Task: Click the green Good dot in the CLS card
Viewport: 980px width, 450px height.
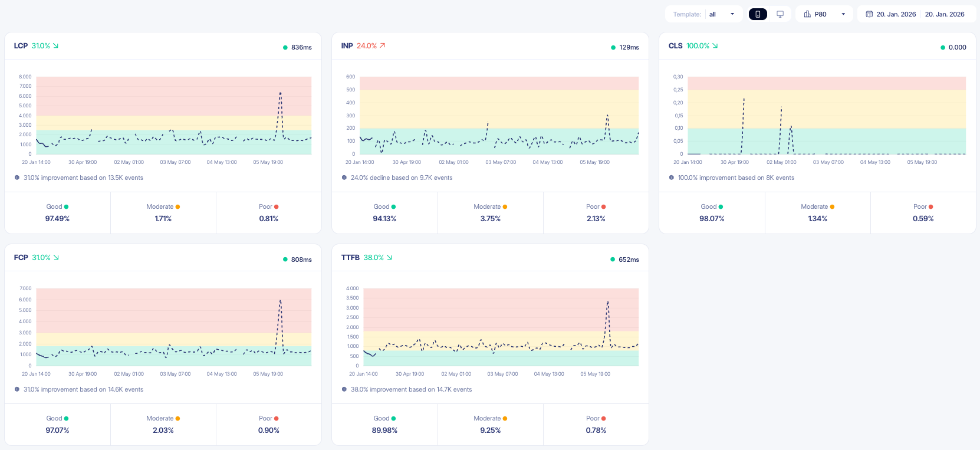Action: (721, 207)
